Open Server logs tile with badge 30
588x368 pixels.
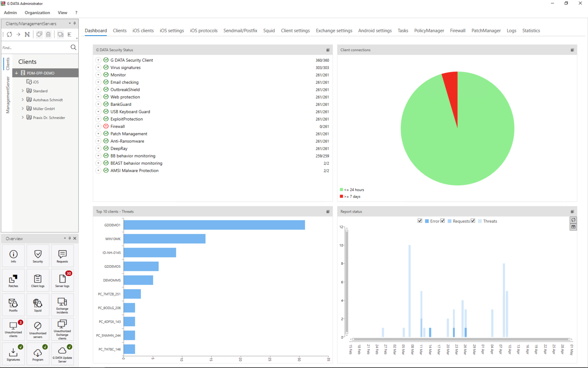coord(62,280)
